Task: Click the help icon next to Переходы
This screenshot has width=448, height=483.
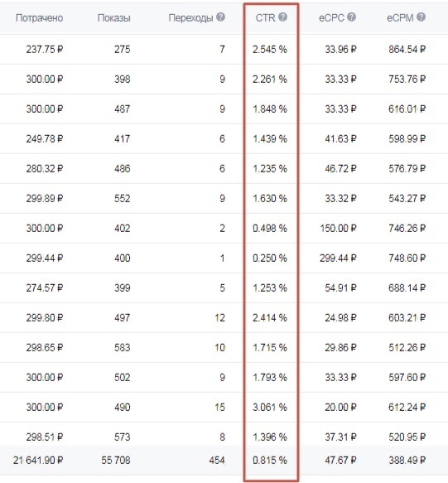Action: point(220,17)
